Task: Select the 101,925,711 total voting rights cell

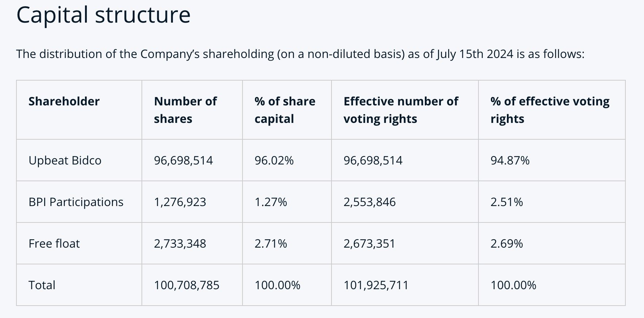Action: coord(376,285)
